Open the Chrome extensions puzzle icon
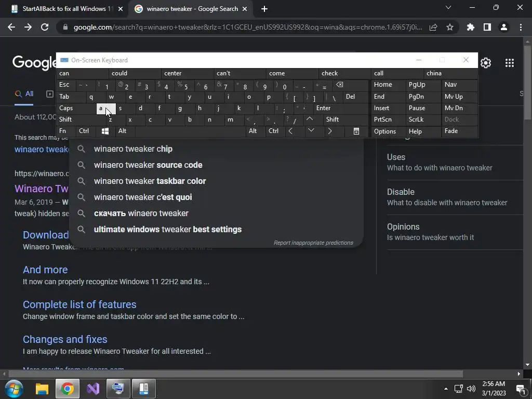Viewport: 532px width, 399px height. (471, 27)
